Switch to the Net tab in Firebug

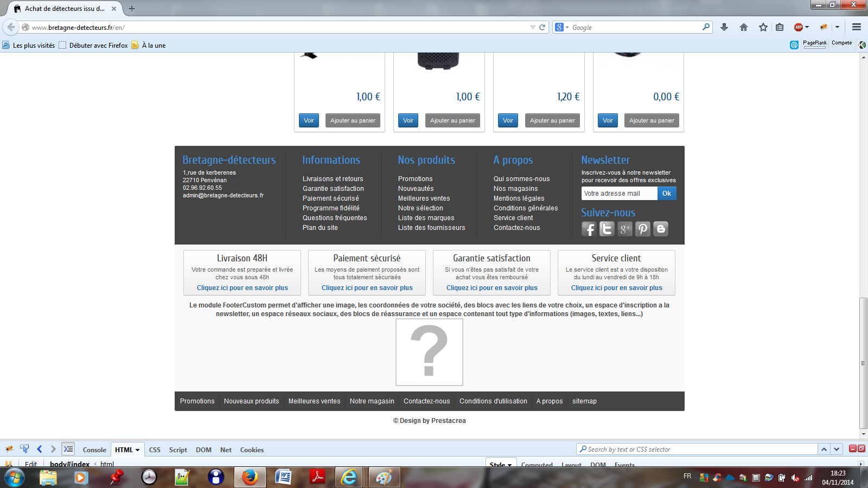226,450
